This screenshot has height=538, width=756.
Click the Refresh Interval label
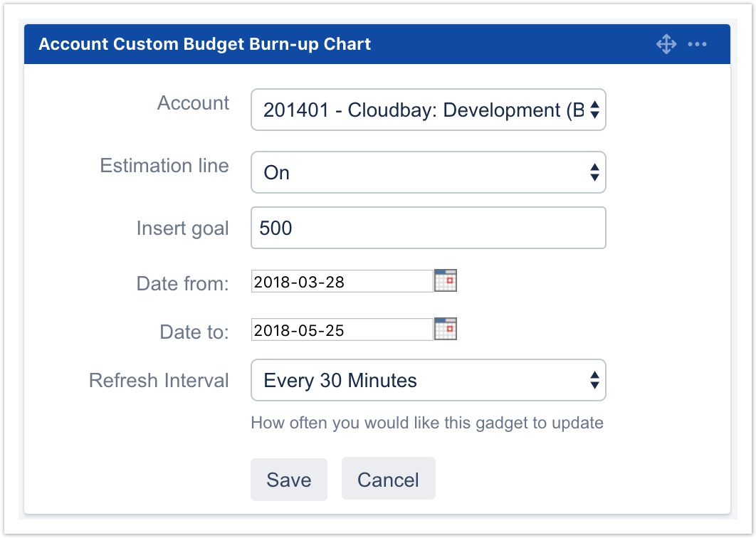coord(159,381)
